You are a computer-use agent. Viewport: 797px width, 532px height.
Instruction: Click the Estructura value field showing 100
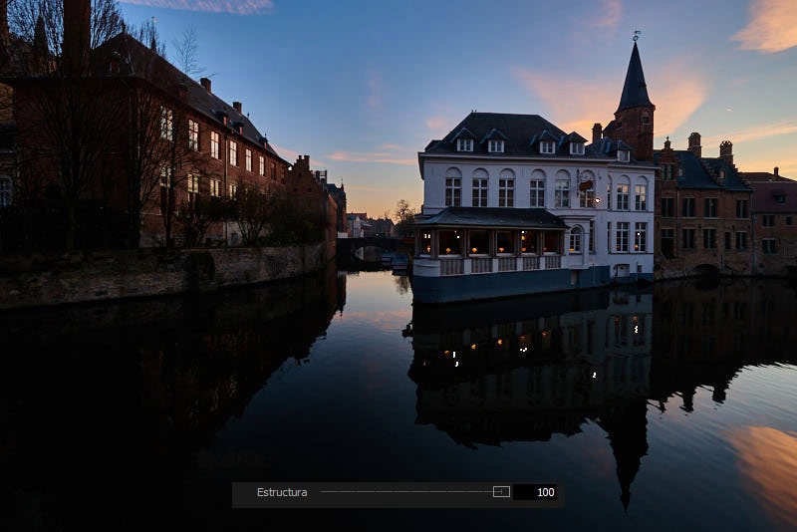click(x=535, y=492)
